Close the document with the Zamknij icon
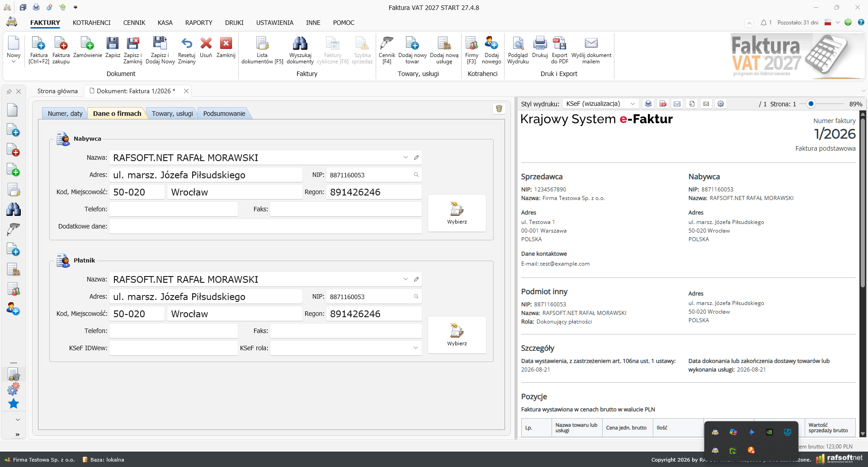The height and width of the screenshot is (467, 868). [x=226, y=48]
